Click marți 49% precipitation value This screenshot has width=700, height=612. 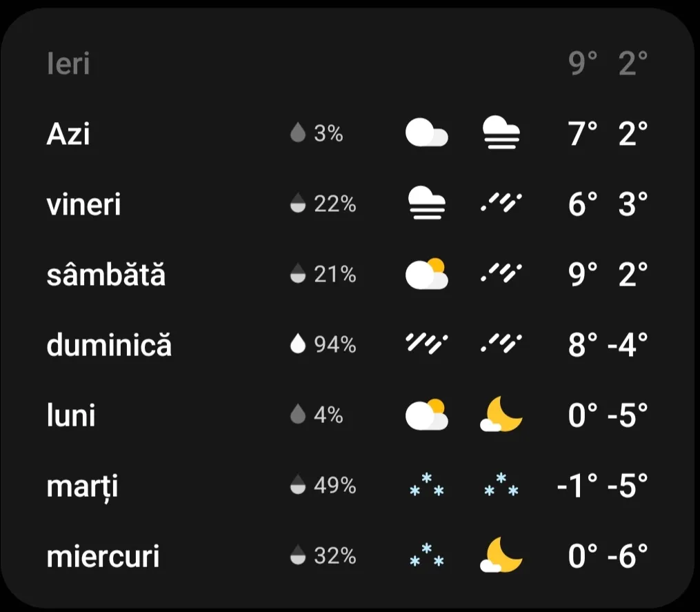coord(335,486)
